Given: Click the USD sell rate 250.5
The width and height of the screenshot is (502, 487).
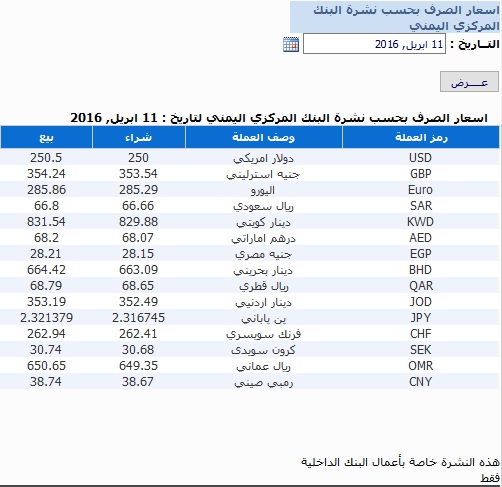Looking at the screenshot, I should (46, 158).
